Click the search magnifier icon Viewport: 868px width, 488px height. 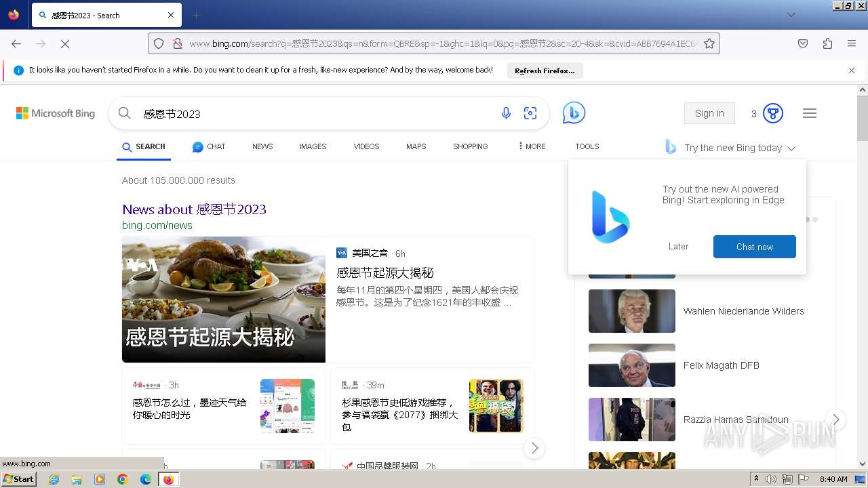click(125, 113)
